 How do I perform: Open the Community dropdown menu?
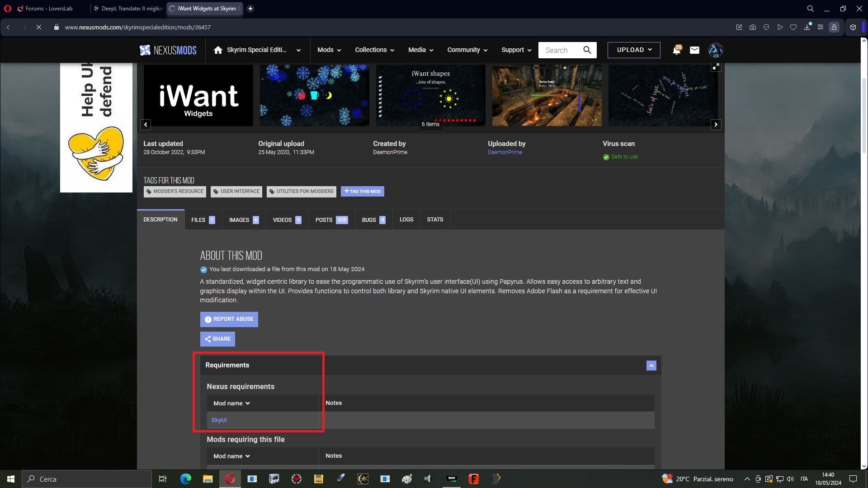tap(467, 50)
